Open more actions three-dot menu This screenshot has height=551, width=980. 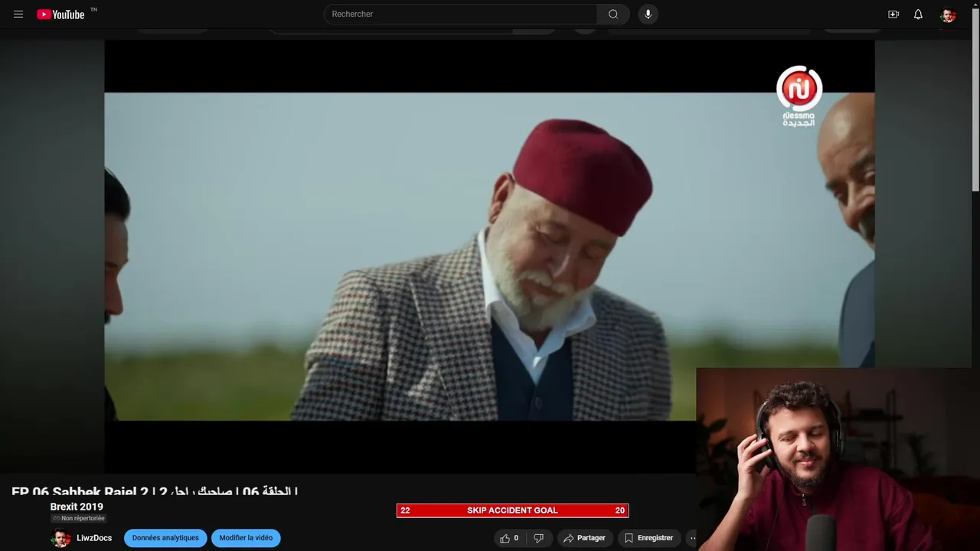pos(691,538)
